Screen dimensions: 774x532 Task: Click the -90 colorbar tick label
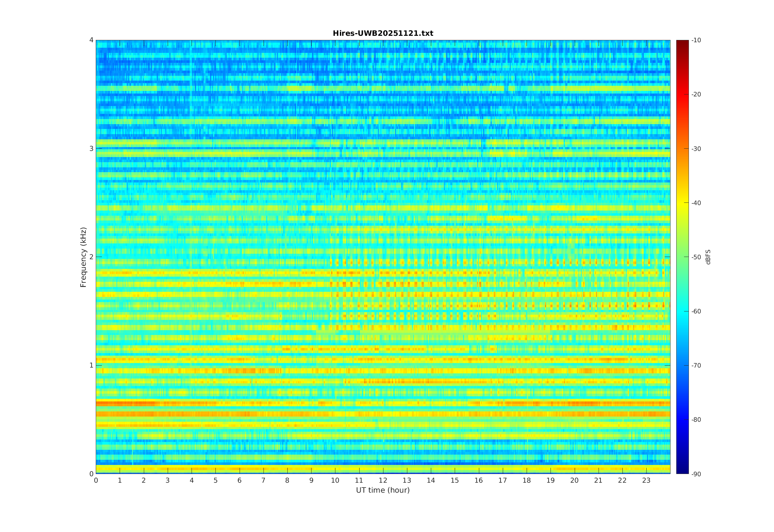coord(696,474)
